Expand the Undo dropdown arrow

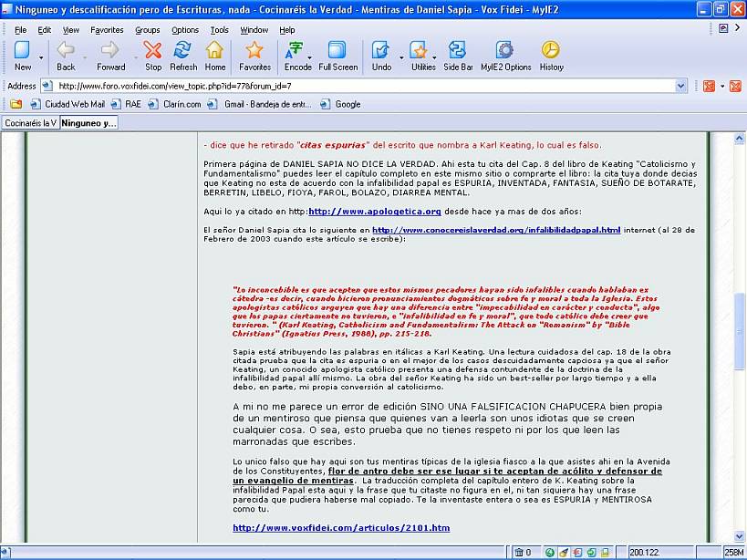[x=399, y=57]
